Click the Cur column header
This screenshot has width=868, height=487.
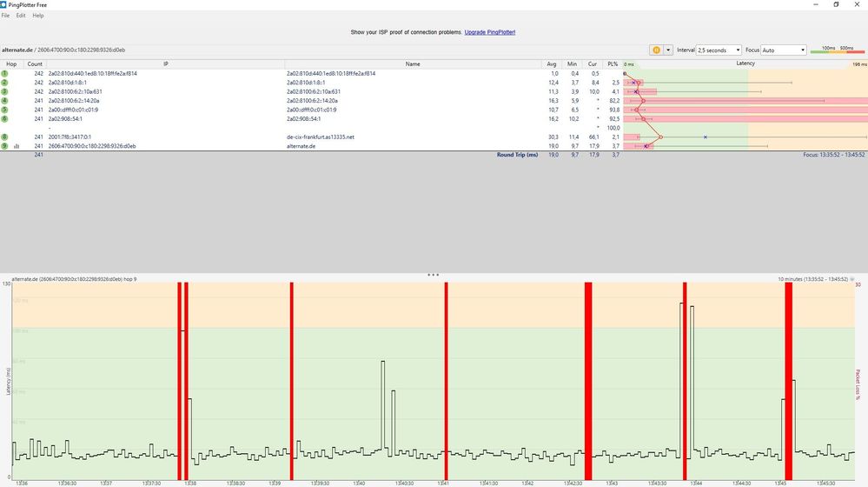pyautogui.click(x=593, y=64)
